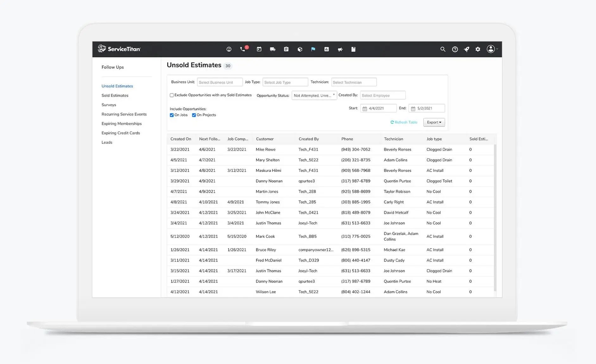The image size is (596, 364).
Task: Click customer Mary Shelton
Action: pos(267,160)
